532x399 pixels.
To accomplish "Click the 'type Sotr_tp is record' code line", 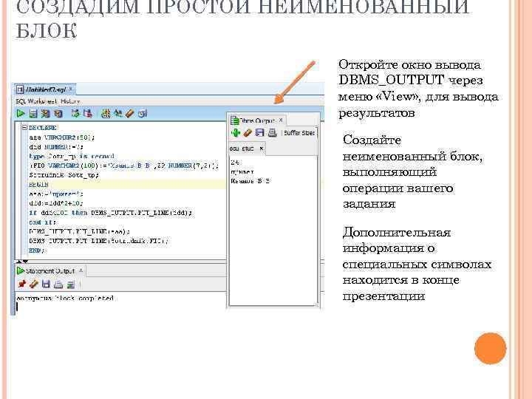I will [71, 156].
